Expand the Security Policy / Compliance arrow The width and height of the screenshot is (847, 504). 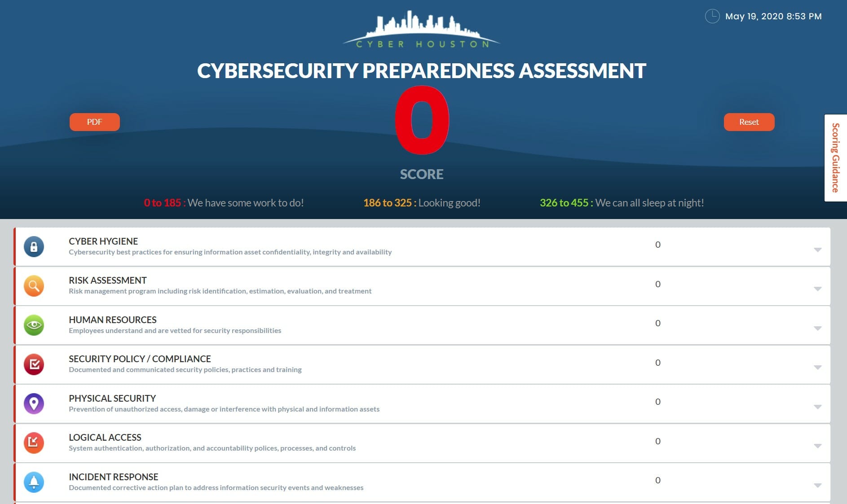(817, 368)
